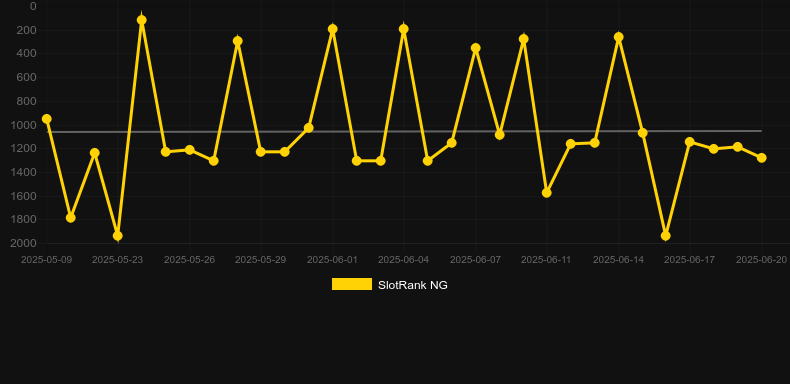This screenshot has width=790, height=384.
Task: Select the peak data point at 2025-06-14
Action: [619, 37]
